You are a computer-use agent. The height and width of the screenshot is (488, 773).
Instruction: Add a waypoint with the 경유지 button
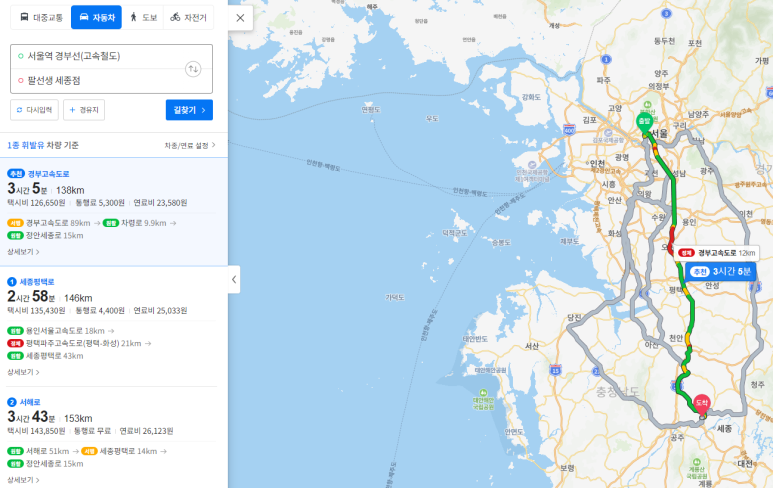click(x=84, y=109)
